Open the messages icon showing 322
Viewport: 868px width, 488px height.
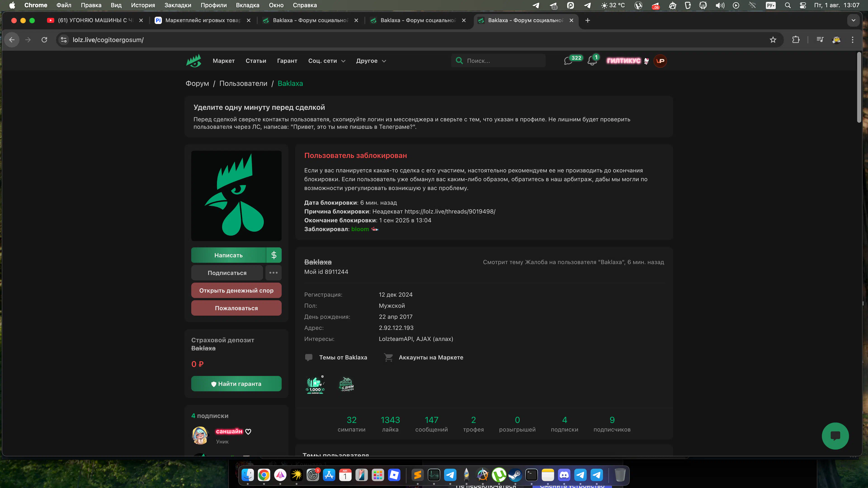[x=568, y=61]
